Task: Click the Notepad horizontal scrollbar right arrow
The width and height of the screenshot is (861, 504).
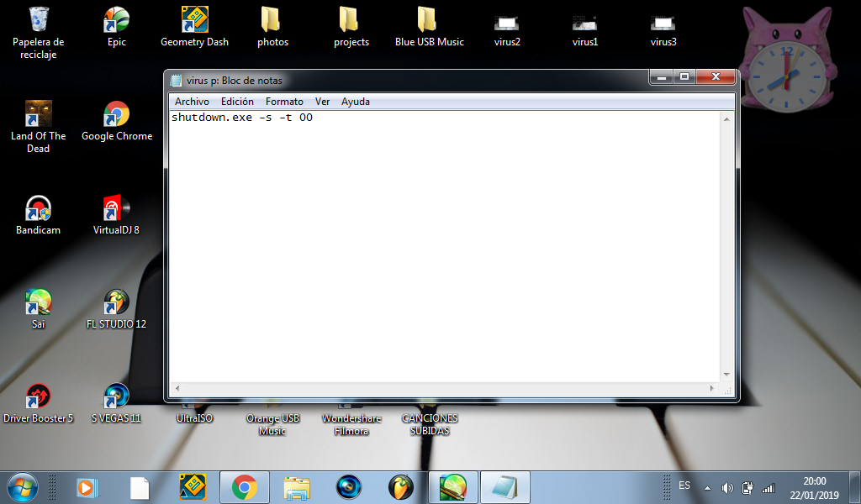Action: 712,388
